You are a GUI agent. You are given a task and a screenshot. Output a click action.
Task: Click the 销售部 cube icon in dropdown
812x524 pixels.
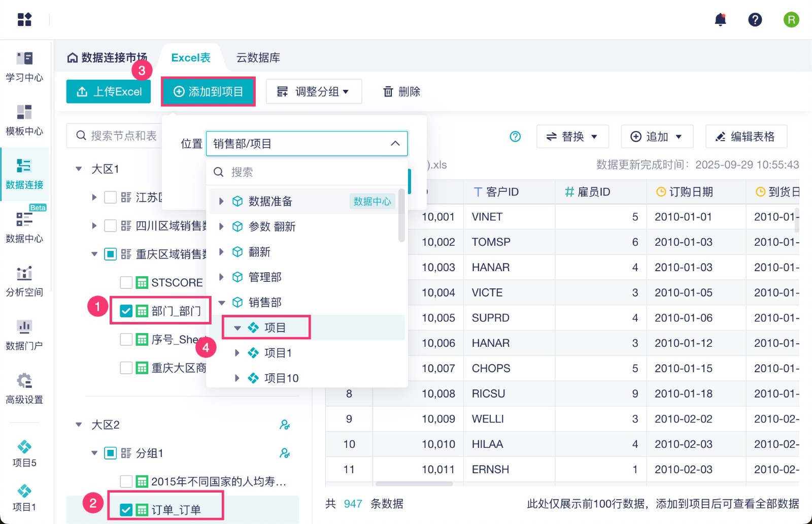[x=237, y=303]
